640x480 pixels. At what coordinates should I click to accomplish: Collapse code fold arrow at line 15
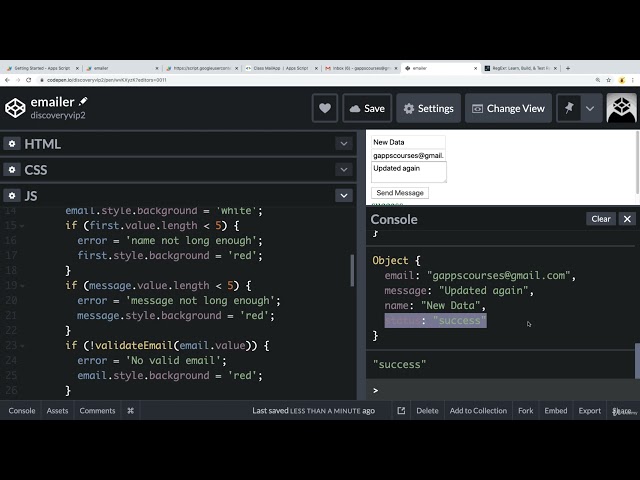pyautogui.click(x=22, y=226)
